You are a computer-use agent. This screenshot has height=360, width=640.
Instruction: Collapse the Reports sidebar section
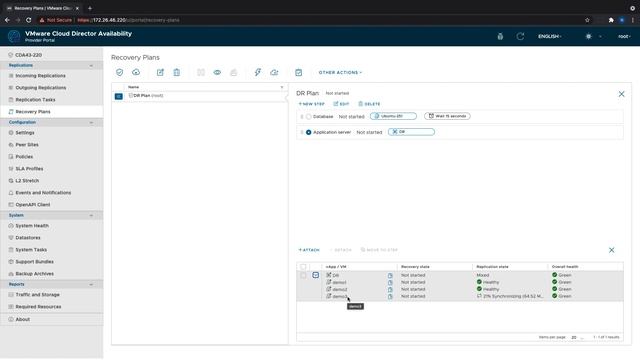(91, 284)
